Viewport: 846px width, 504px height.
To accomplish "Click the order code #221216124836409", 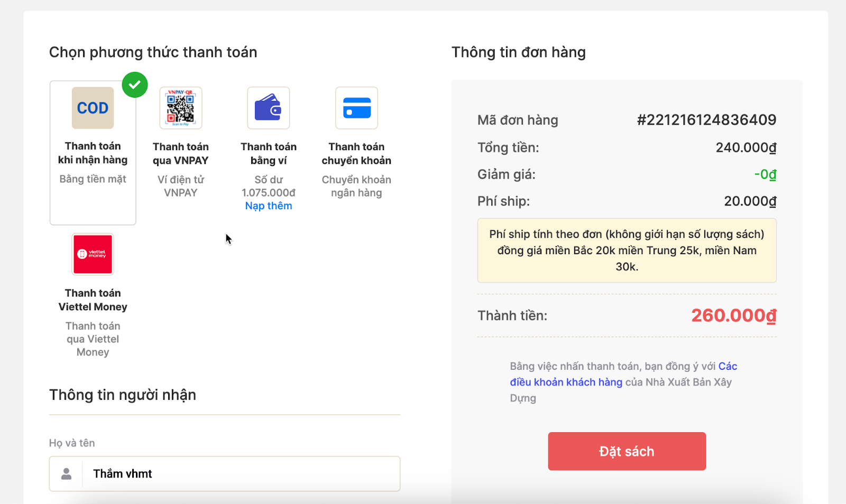I will (x=706, y=120).
